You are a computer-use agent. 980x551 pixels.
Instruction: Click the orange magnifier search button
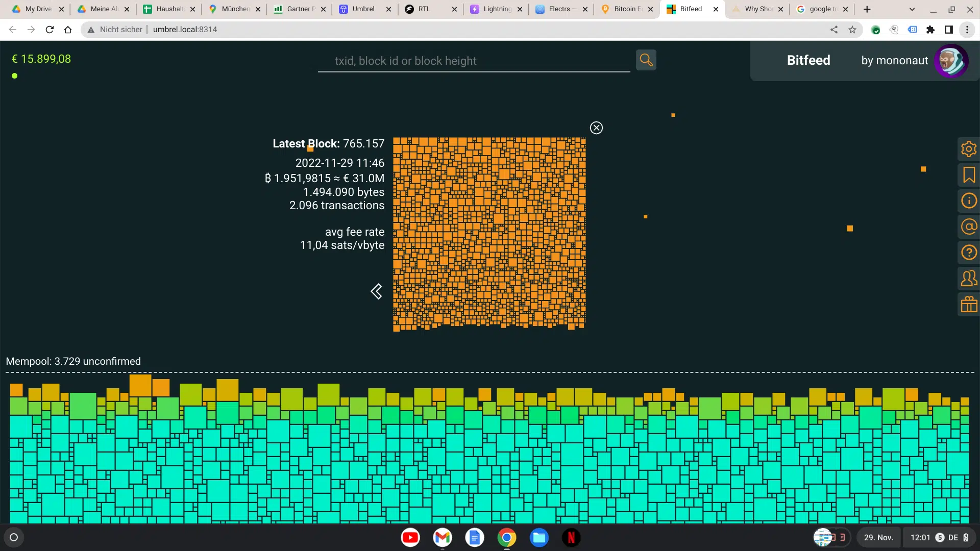(646, 60)
